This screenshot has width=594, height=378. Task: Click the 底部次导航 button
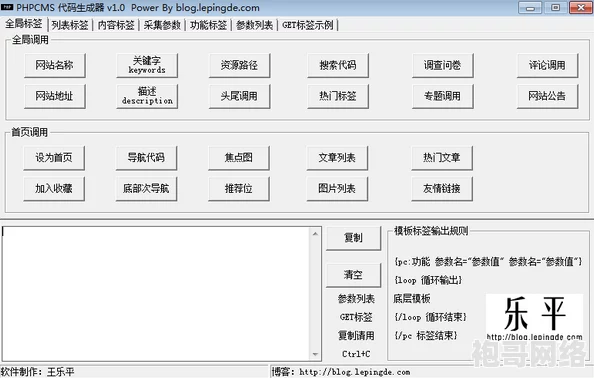146,189
